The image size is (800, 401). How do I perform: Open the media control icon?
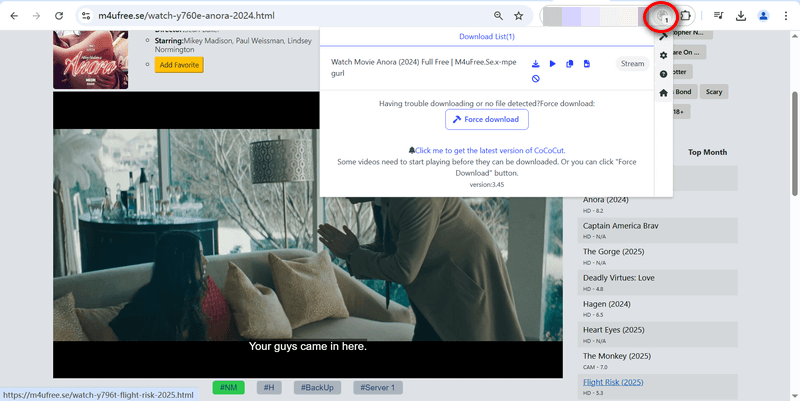(x=718, y=16)
